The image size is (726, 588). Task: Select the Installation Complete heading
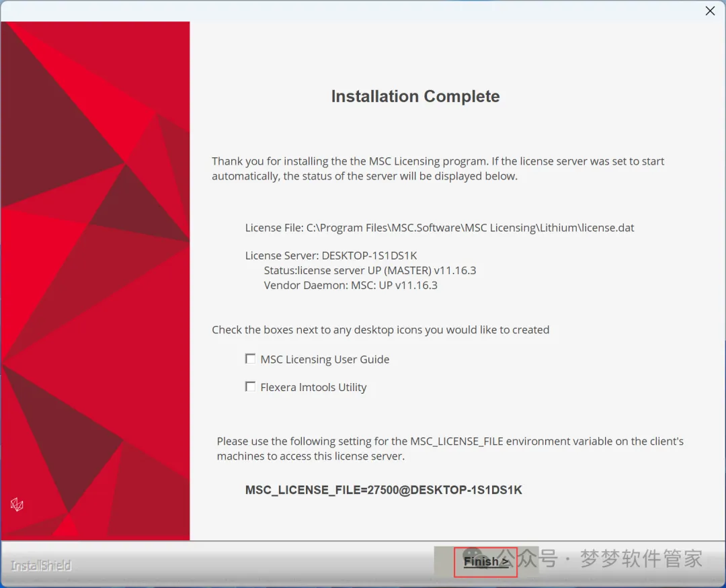pyautogui.click(x=415, y=96)
